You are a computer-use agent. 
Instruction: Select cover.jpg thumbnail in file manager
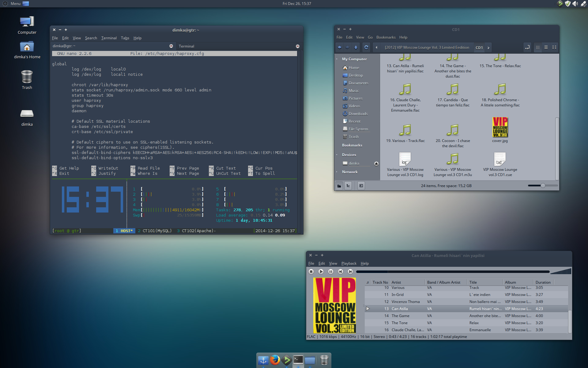pos(500,127)
